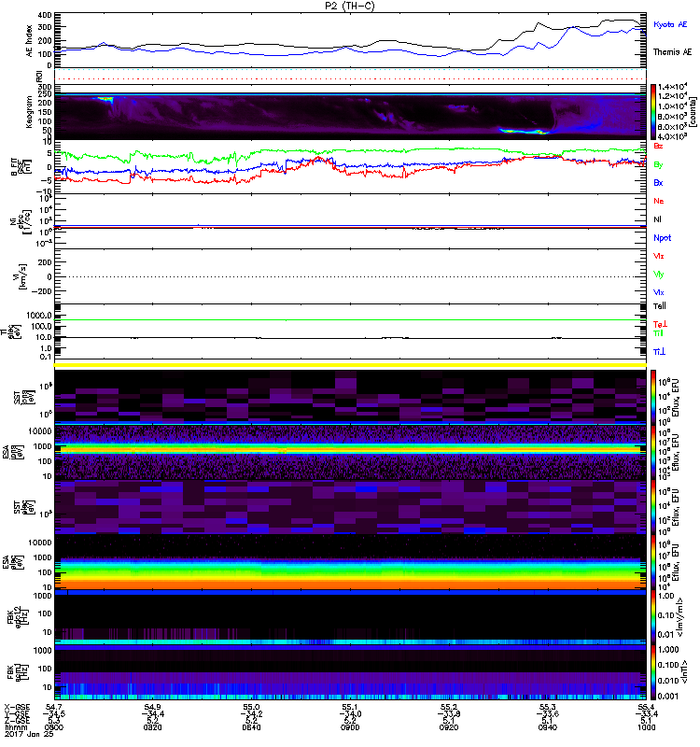
Task: Click the "<|mV/m|>" color bar unit label
Action: pos(682,618)
